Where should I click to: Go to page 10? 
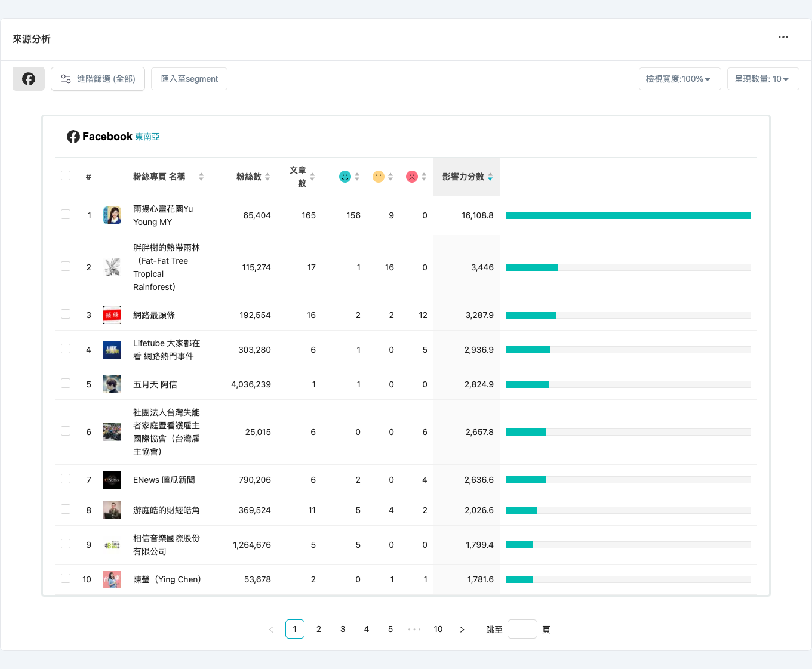(x=438, y=629)
